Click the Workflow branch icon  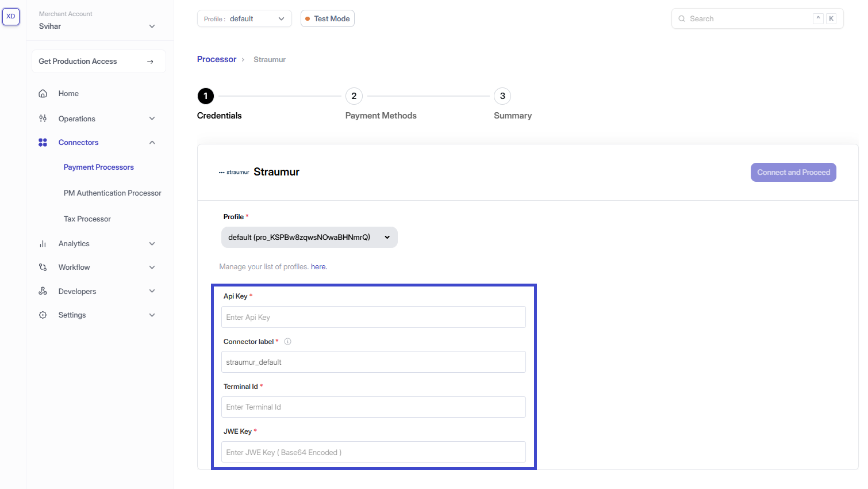click(x=43, y=268)
